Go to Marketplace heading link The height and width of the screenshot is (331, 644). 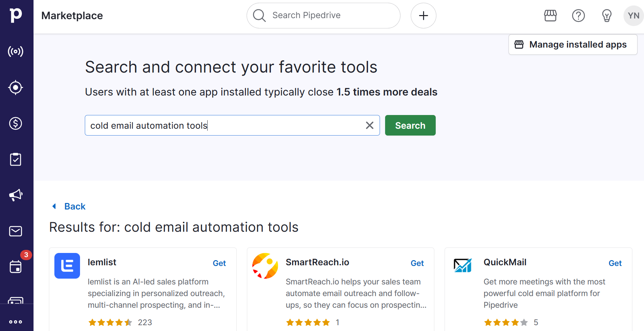click(x=72, y=15)
